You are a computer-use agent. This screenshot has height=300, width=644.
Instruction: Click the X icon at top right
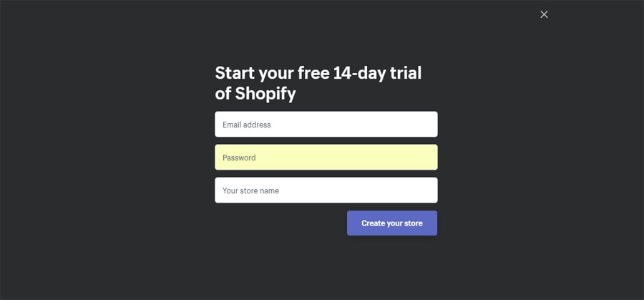[544, 14]
